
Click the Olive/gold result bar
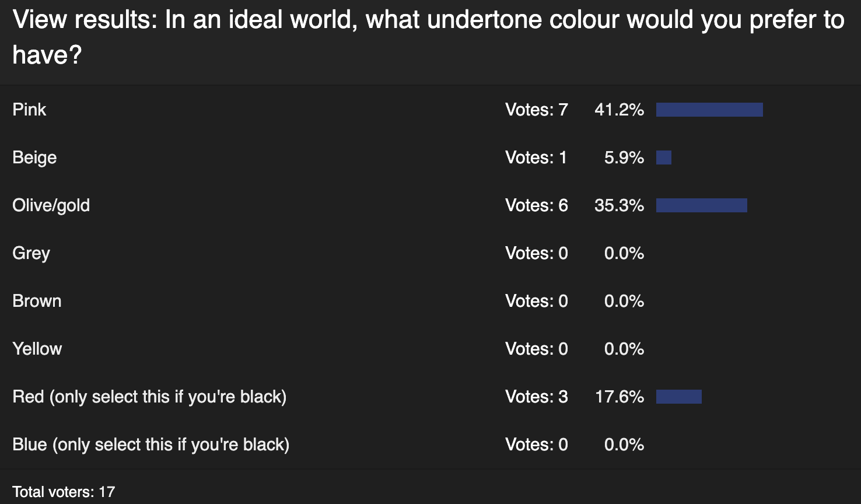(x=702, y=205)
